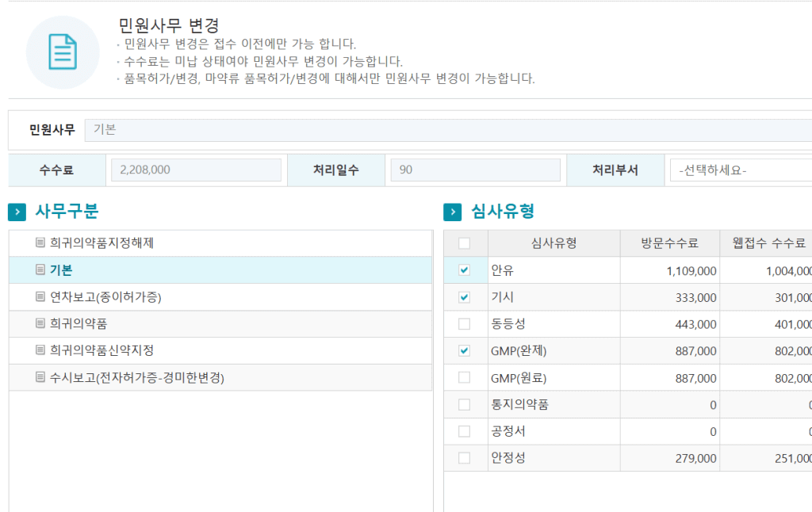Viewport: 812px width, 512px height.
Task: Enable the 동등성 checkbox
Action: pos(465,324)
